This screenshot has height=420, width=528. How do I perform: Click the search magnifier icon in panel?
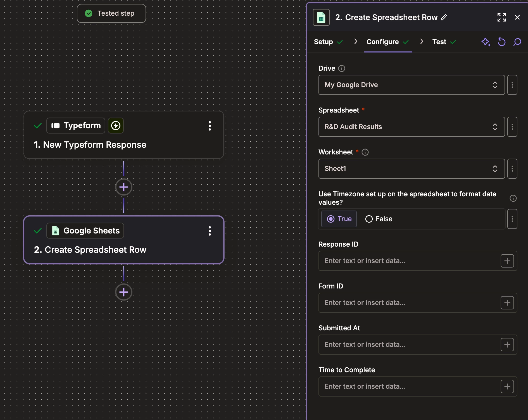[517, 42]
